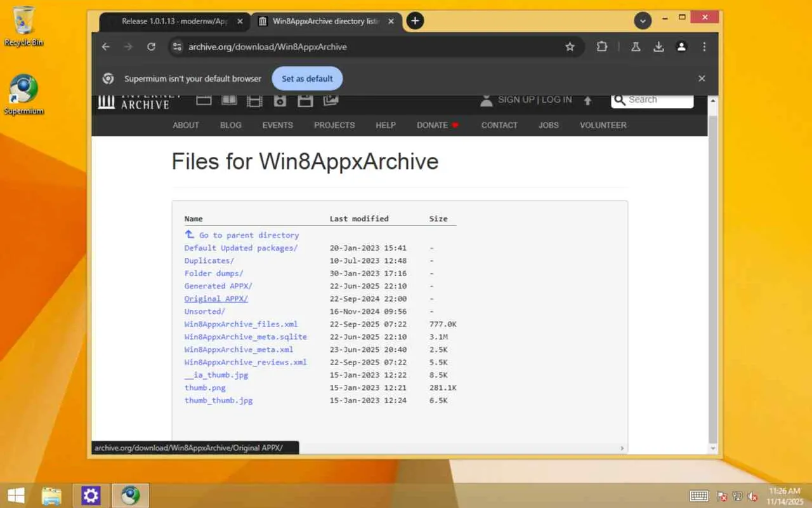
Task: Open the browser profile icon
Action: click(681, 46)
